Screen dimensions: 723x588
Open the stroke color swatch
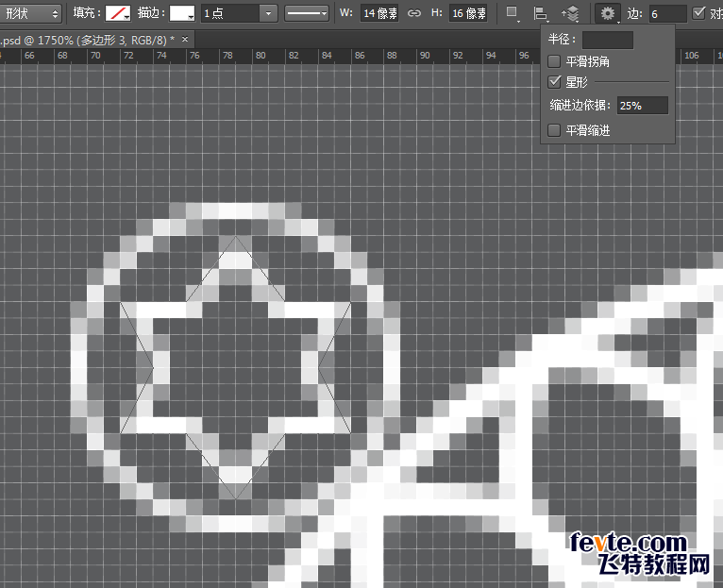(x=181, y=13)
